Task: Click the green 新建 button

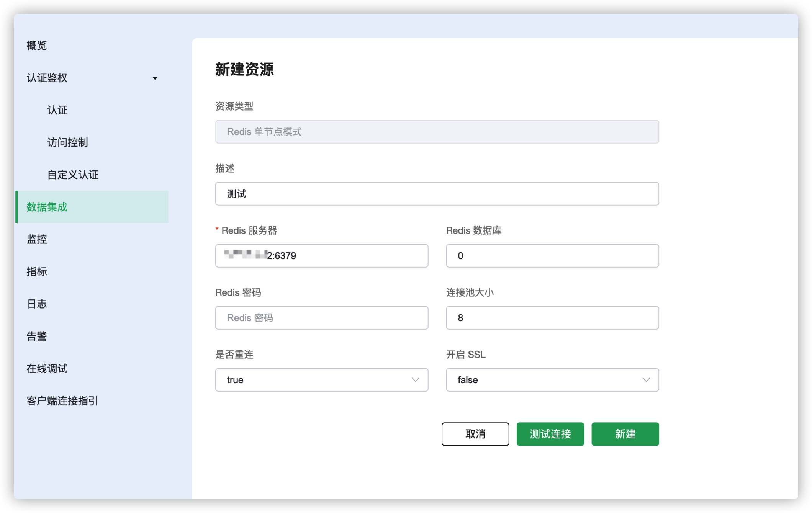Action: pos(625,434)
